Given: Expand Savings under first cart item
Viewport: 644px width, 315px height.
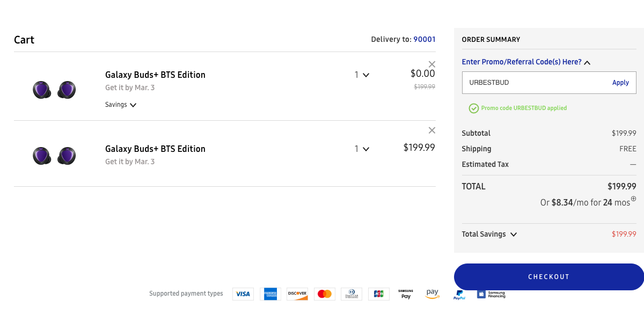Looking at the screenshot, I should (x=121, y=105).
